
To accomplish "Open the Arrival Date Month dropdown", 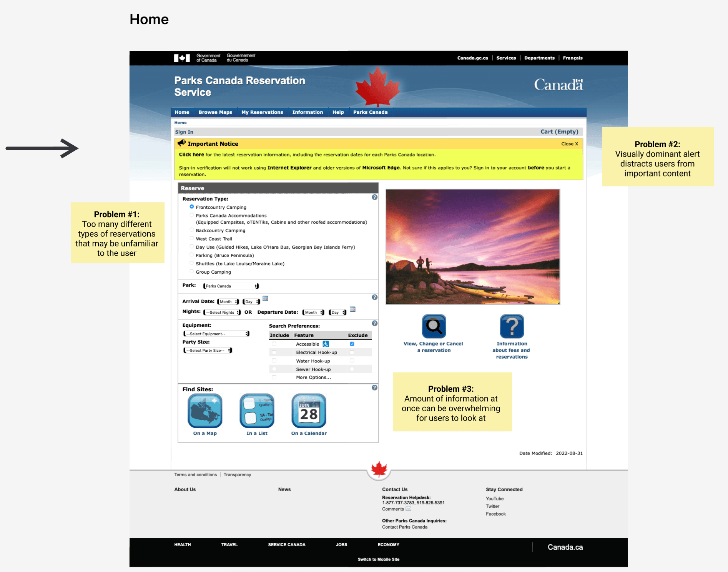I will tap(228, 302).
